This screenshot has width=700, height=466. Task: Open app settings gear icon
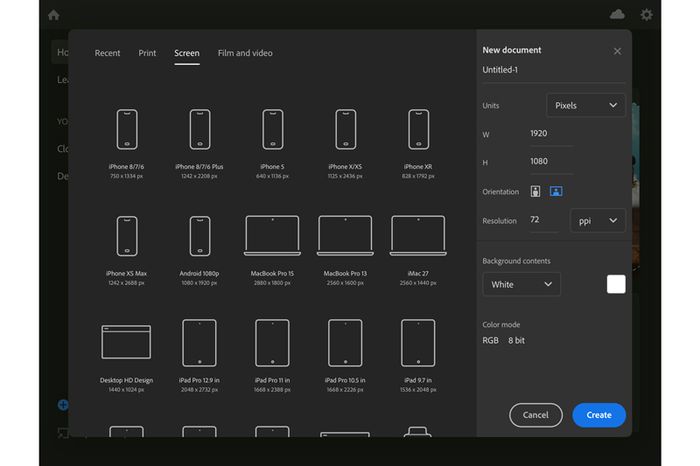[646, 15]
